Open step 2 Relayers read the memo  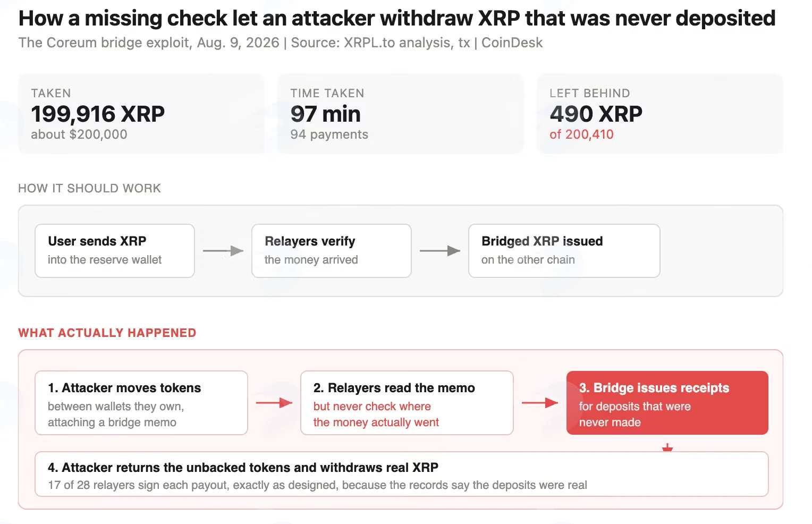click(407, 403)
